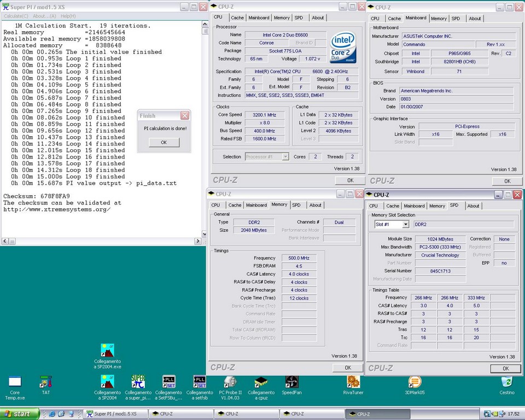Select the Collegamento a cpuz desktop shortcut
Image resolution: width=525 pixels, height=420 pixels.
[261, 388]
